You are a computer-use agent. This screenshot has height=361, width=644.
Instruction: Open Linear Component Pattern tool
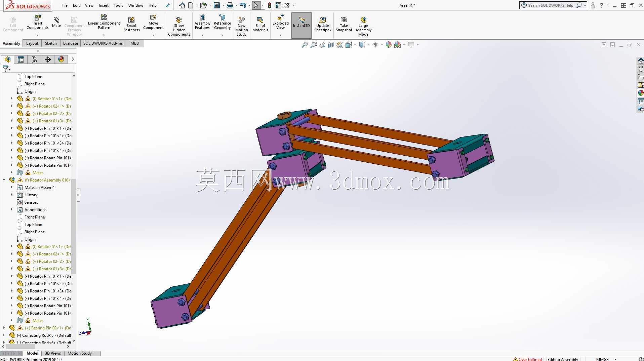pyautogui.click(x=104, y=23)
